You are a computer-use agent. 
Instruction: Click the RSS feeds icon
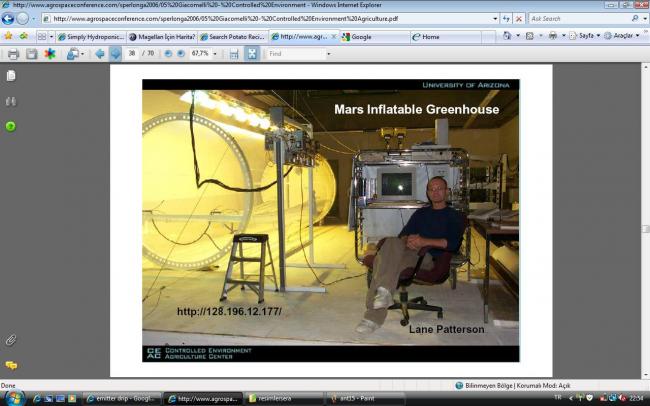pos(530,36)
